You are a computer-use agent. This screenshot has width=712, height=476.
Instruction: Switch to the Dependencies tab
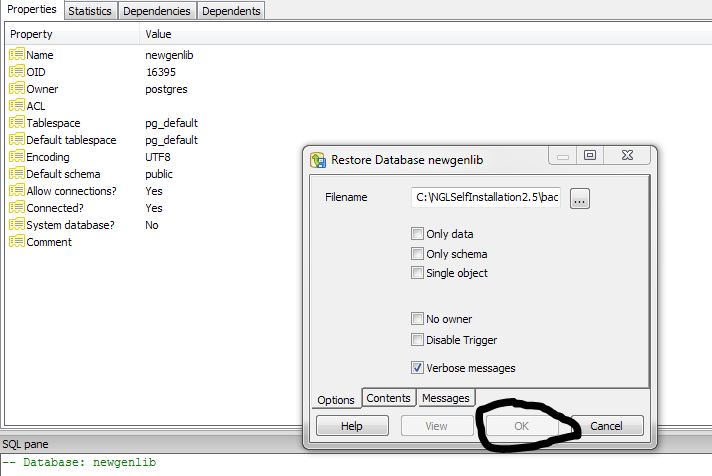156,11
